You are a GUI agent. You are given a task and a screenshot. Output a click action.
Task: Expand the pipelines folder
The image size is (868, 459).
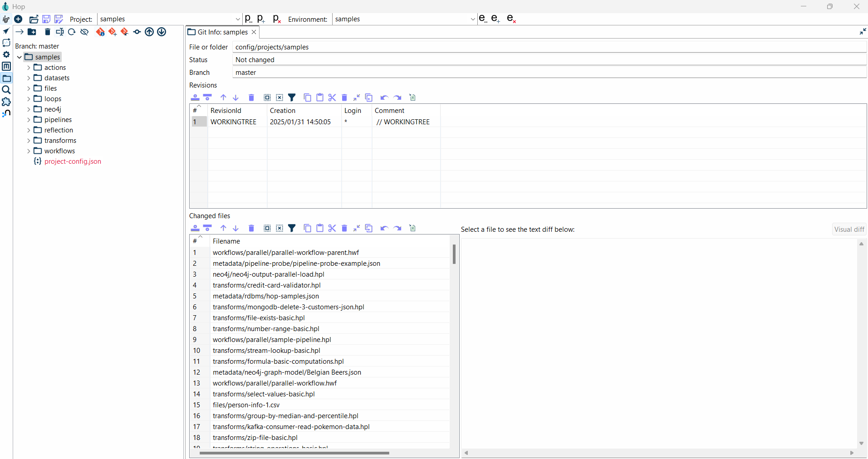(x=29, y=120)
